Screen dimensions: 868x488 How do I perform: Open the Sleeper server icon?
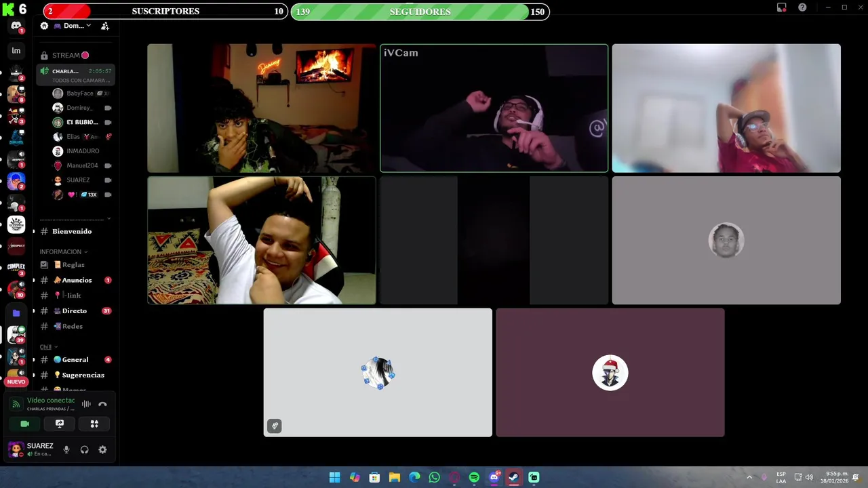click(16, 224)
